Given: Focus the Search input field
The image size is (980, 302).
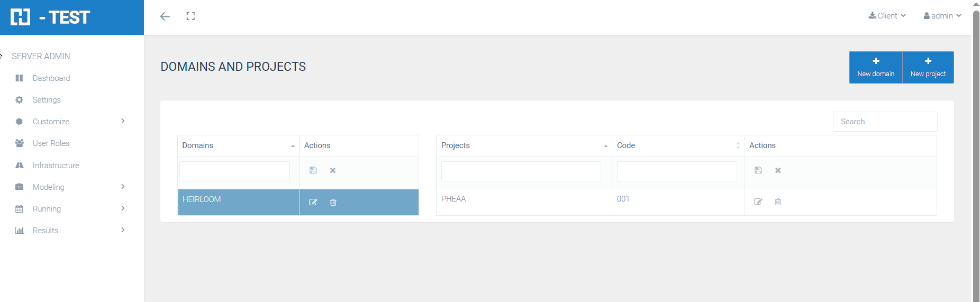Looking at the screenshot, I should click(885, 122).
